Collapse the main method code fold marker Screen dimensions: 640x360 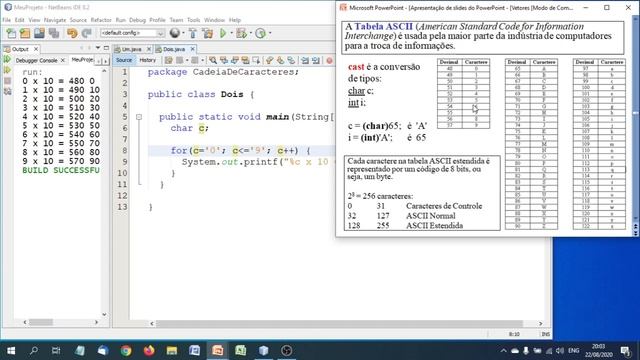coord(139,117)
